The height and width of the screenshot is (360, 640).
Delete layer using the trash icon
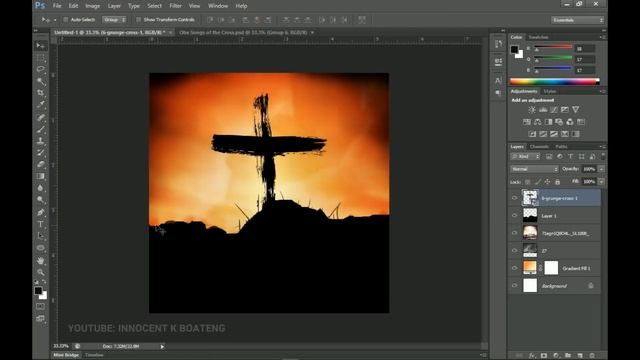click(x=592, y=356)
